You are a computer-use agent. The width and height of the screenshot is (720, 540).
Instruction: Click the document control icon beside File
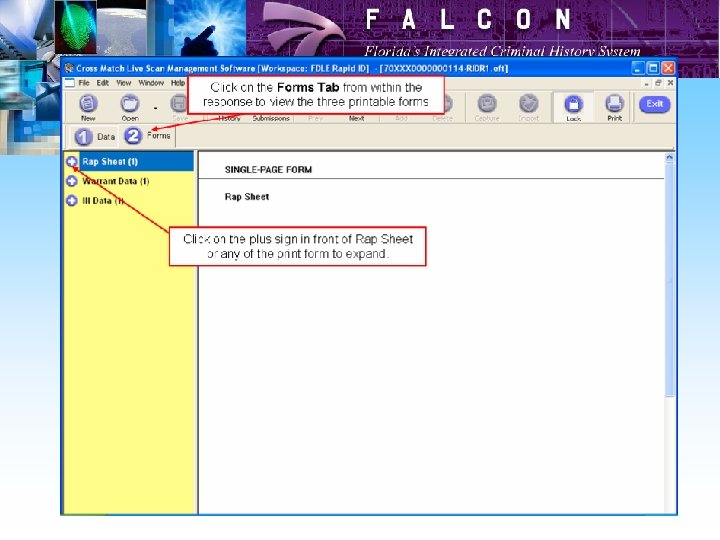69,83
